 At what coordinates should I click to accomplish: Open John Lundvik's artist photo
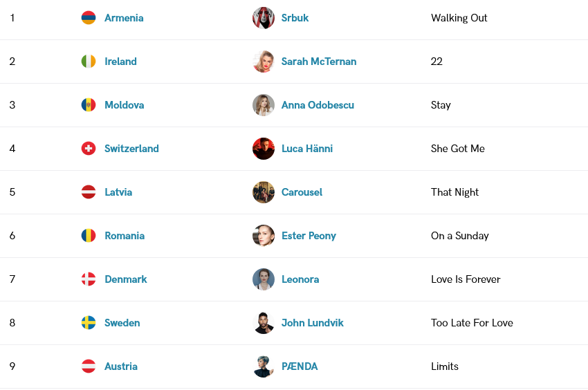pyautogui.click(x=264, y=322)
